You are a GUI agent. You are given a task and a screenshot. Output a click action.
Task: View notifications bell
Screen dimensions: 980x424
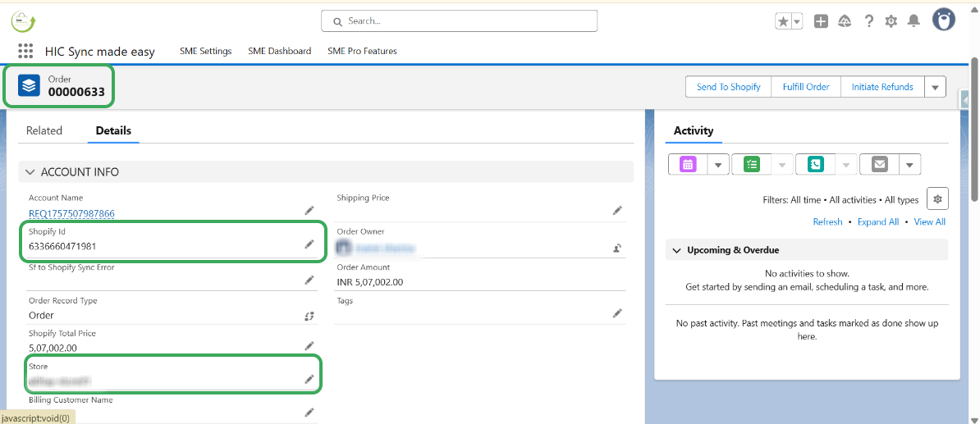pyautogui.click(x=914, y=21)
